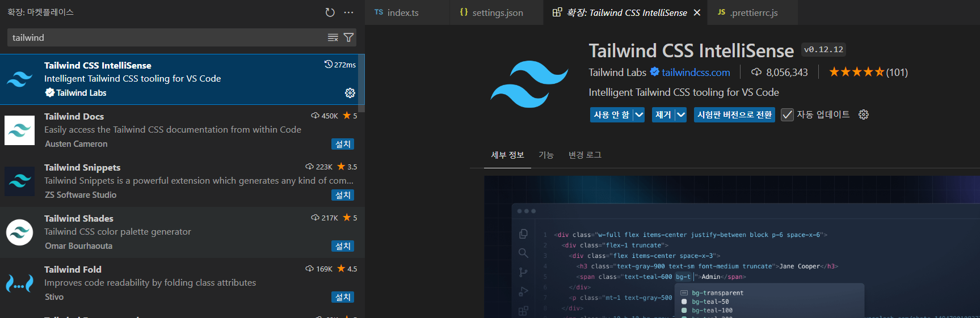Click the large Tailwind logo in details page
This screenshot has width=980, height=318.
(529, 84)
